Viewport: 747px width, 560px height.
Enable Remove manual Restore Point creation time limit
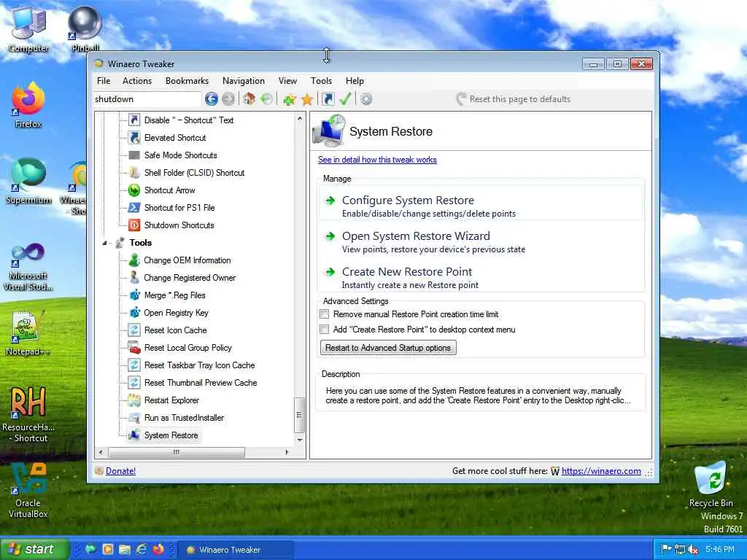(325, 314)
